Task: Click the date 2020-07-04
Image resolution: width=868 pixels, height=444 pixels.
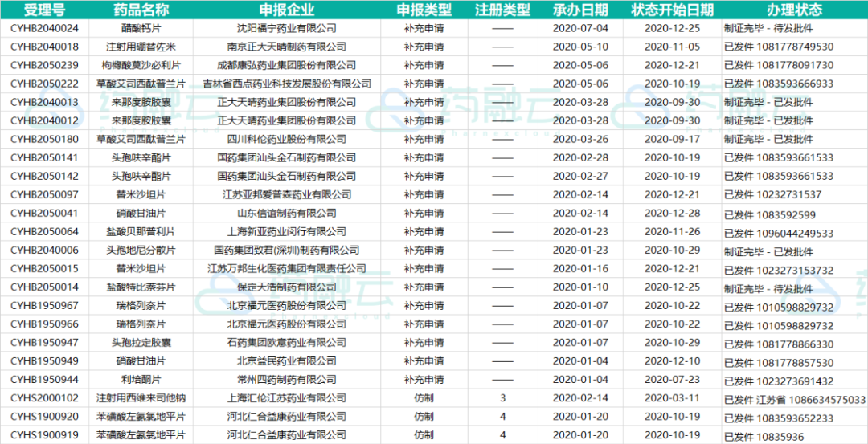Action: (x=580, y=28)
